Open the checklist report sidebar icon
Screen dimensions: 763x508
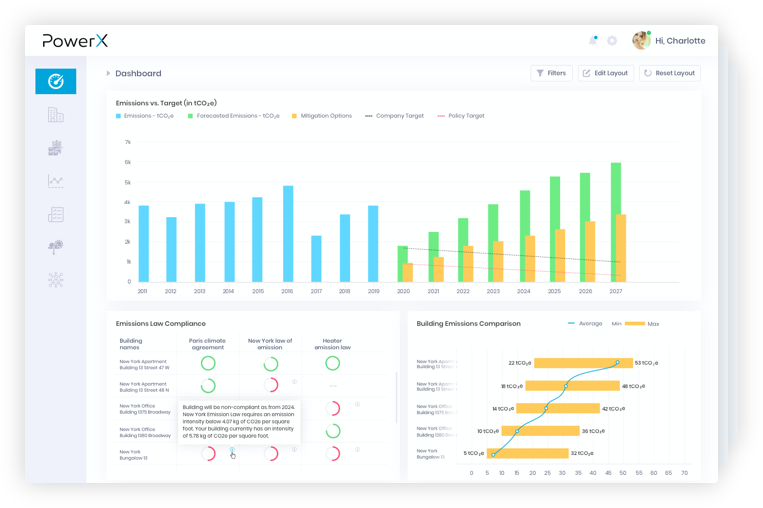click(55, 214)
